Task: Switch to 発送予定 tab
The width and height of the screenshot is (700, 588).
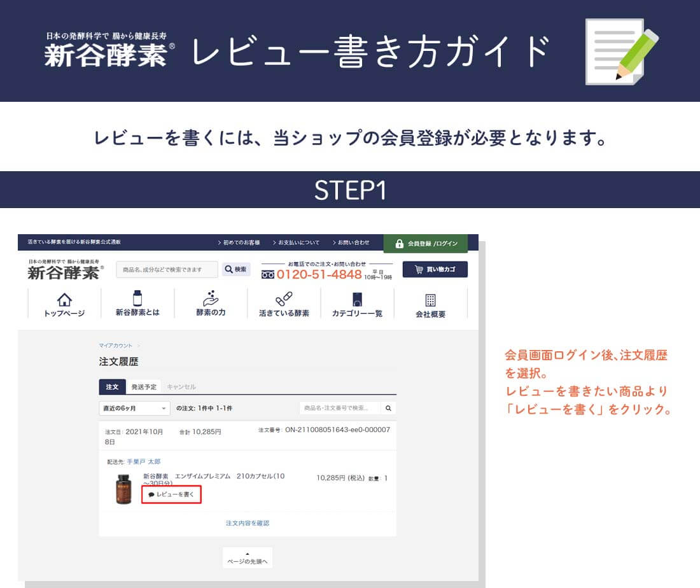Action: point(144,387)
